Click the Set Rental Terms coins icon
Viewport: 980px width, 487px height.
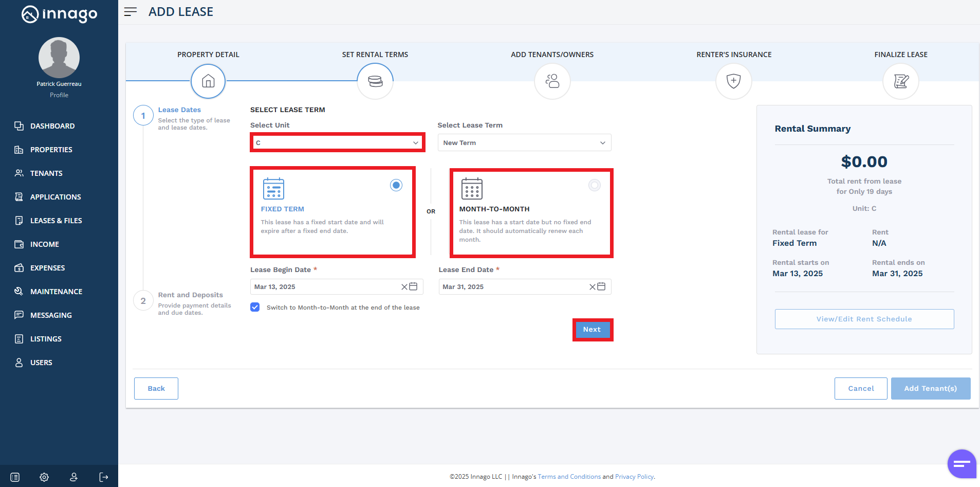point(375,81)
